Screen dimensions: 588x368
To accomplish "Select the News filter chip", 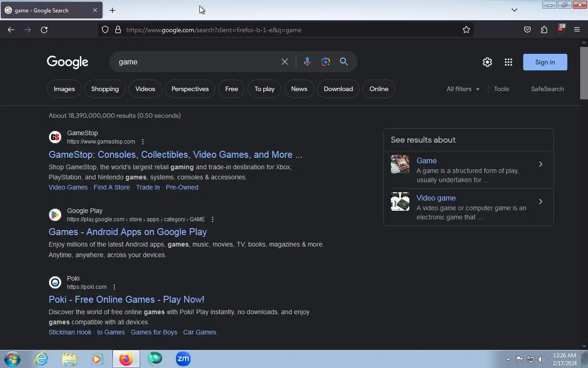I will pos(299,89).
